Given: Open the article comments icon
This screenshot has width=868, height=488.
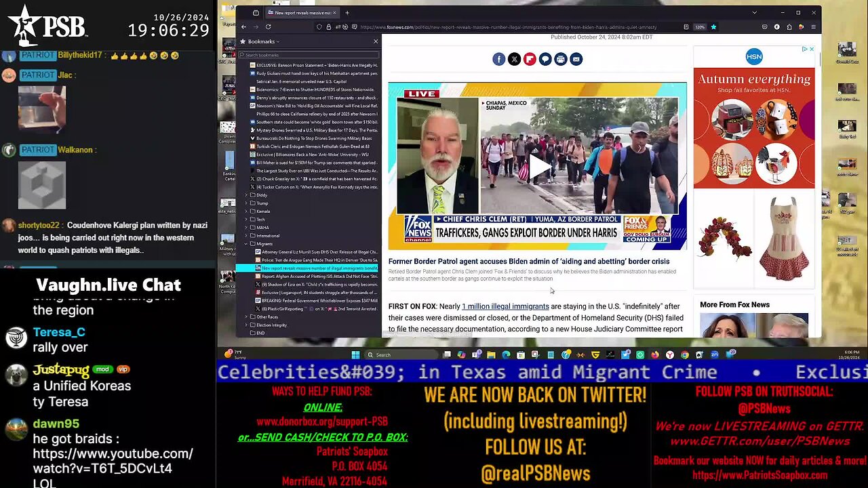Looking at the screenshot, I should (x=545, y=59).
